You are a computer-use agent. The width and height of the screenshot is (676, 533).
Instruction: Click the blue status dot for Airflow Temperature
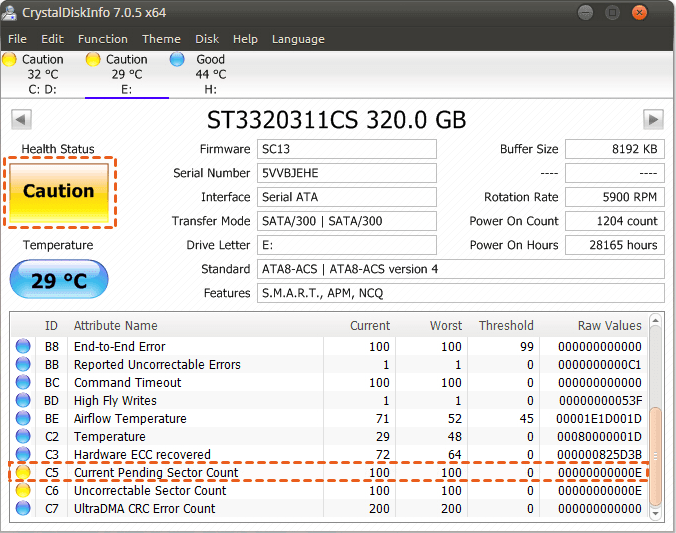tap(23, 419)
